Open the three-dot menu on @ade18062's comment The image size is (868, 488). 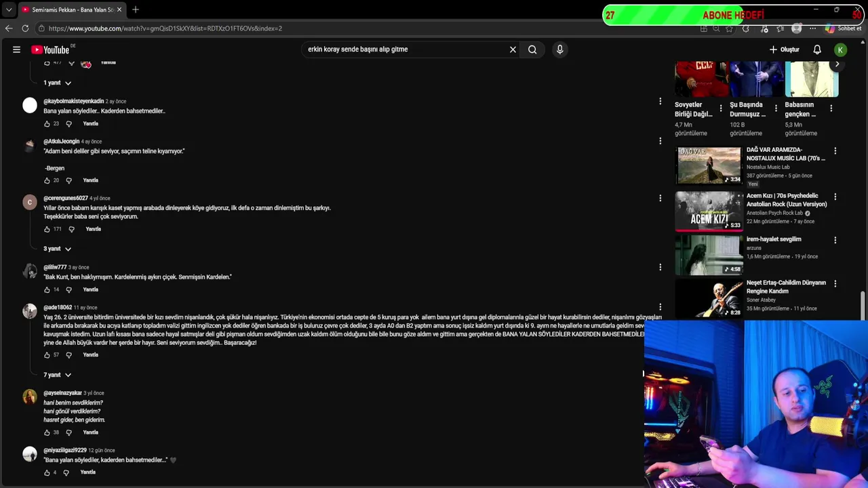pos(660,307)
